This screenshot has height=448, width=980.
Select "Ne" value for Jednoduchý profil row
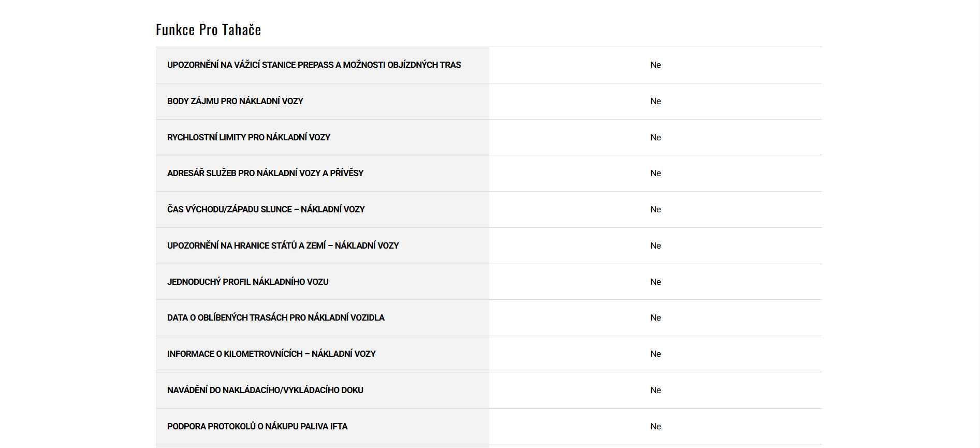click(655, 282)
